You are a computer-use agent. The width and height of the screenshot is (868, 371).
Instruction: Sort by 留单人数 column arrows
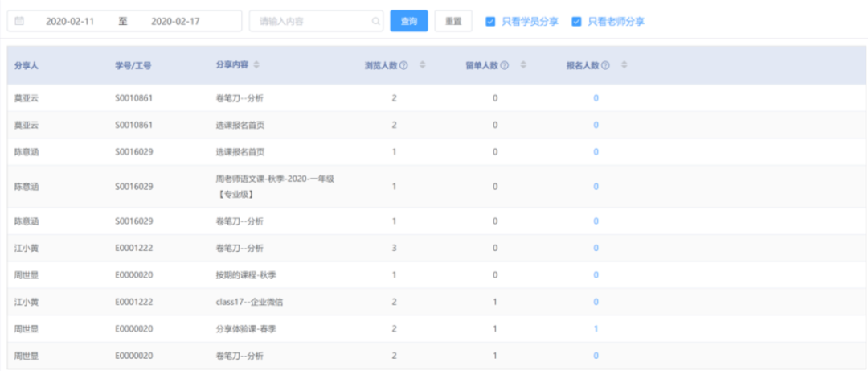[523, 65]
